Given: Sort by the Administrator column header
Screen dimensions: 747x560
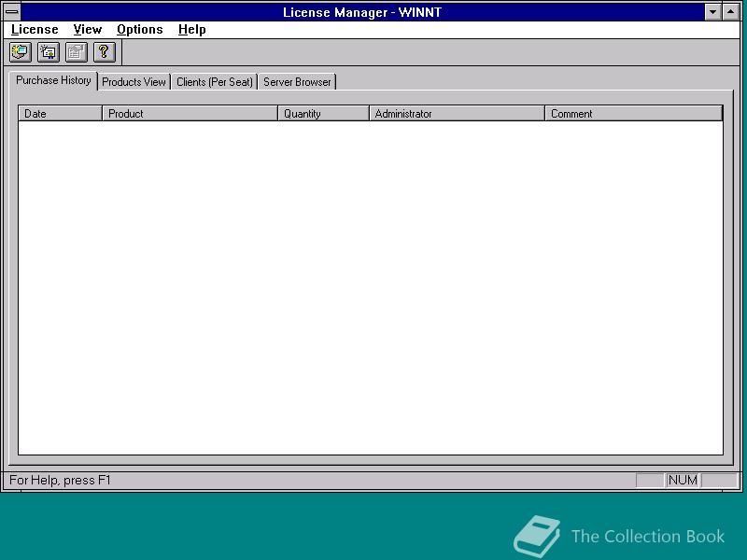Looking at the screenshot, I should [x=457, y=113].
